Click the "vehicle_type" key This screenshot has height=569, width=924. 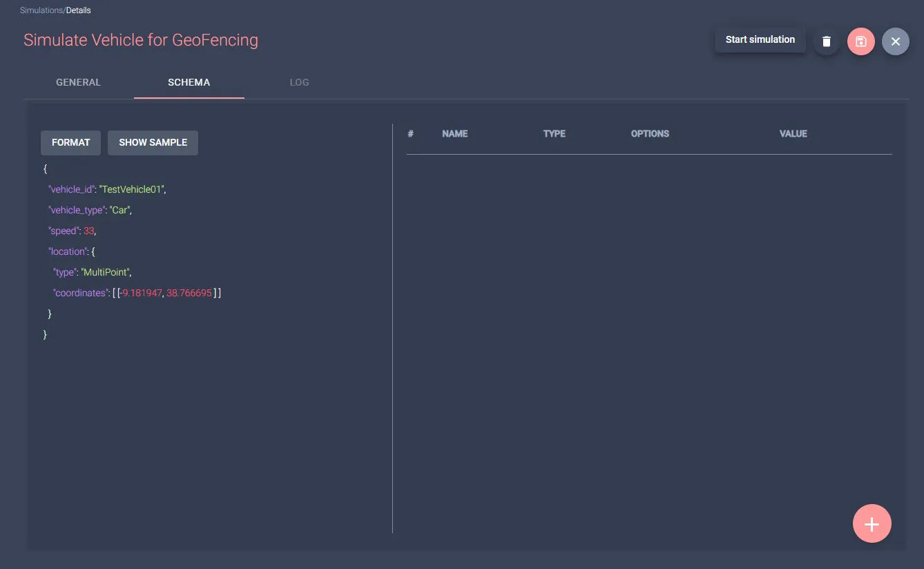pos(77,210)
